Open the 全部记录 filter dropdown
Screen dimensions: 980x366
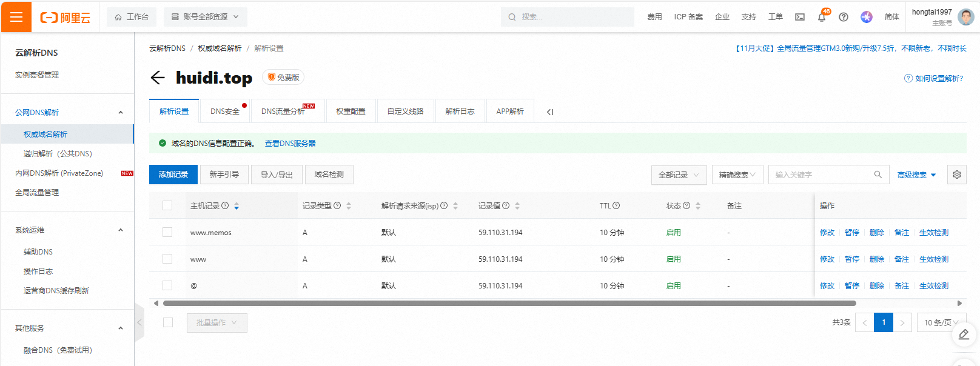pyautogui.click(x=679, y=175)
